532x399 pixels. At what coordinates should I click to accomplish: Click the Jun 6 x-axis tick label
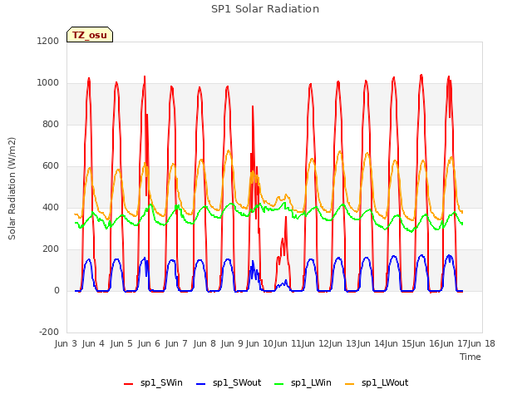[x=149, y=343]
